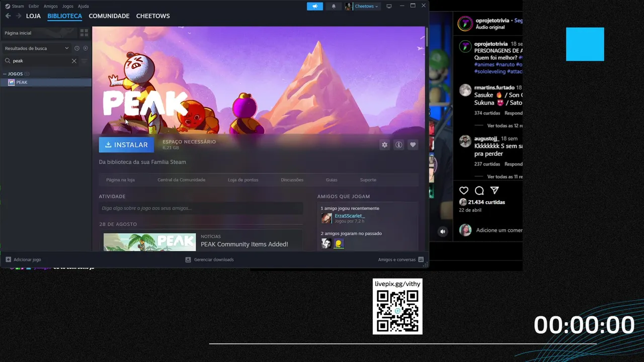Click the Cheetows profile avatar
This screenshot has width=644, height=362.
coord(349,6)
